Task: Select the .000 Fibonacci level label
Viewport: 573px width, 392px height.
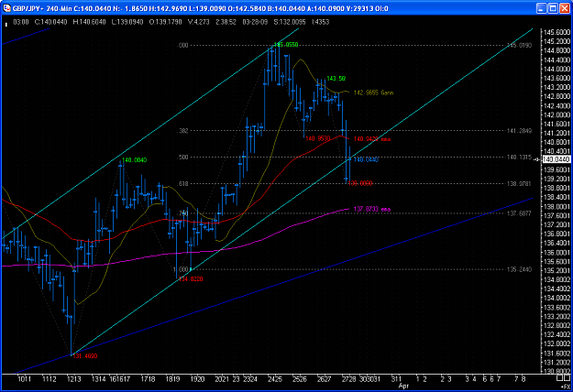Action: 182,45
